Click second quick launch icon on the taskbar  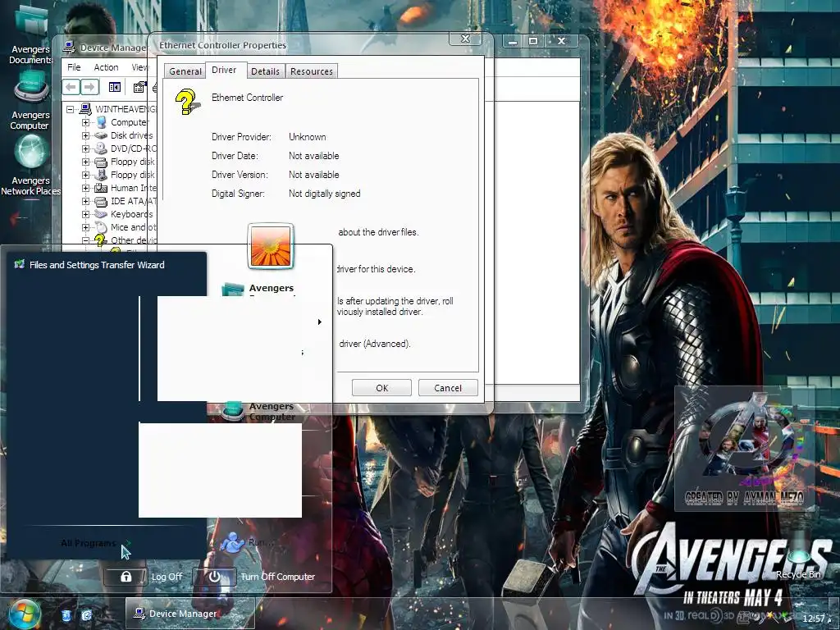pos(86,615)
